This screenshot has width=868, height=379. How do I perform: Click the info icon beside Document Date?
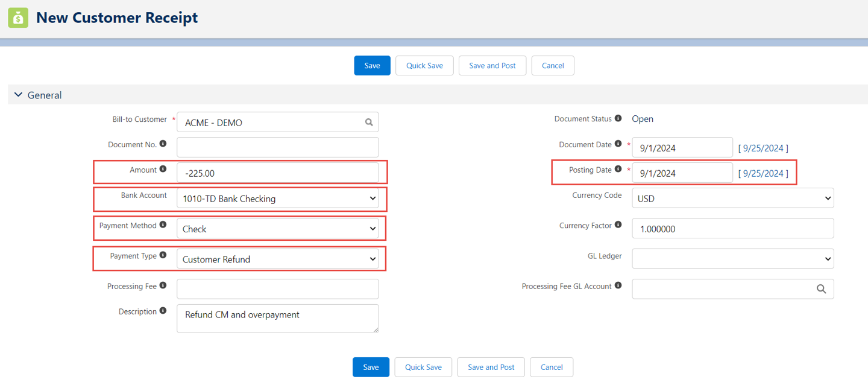pyautogui.click(x=618, y=144)
